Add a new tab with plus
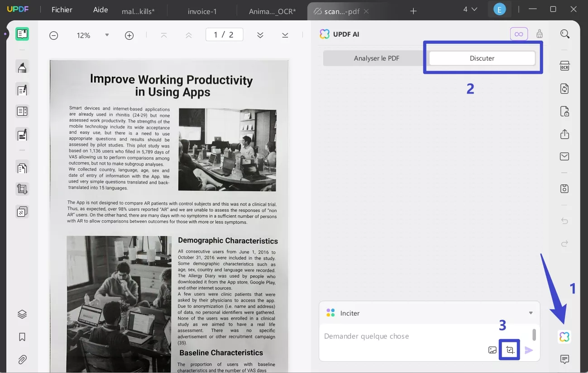 413,11
